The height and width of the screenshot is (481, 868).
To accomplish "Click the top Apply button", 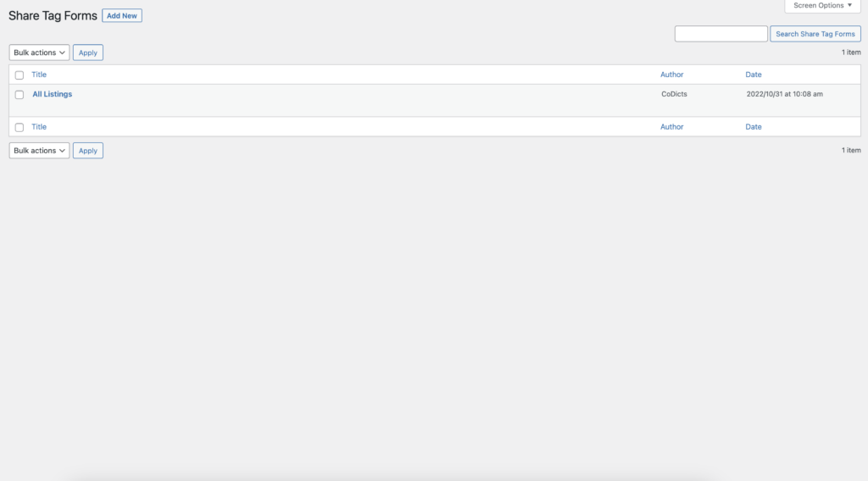I will 88,53.
